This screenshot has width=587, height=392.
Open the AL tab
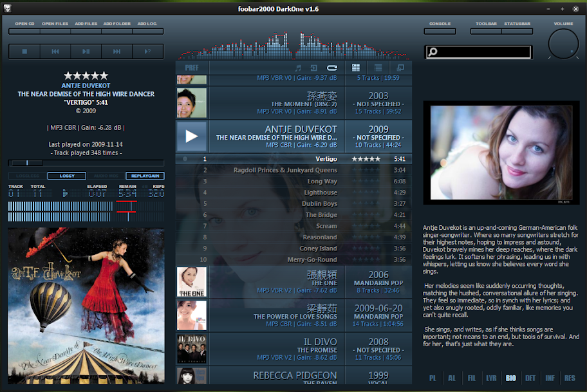coord(452,378)
